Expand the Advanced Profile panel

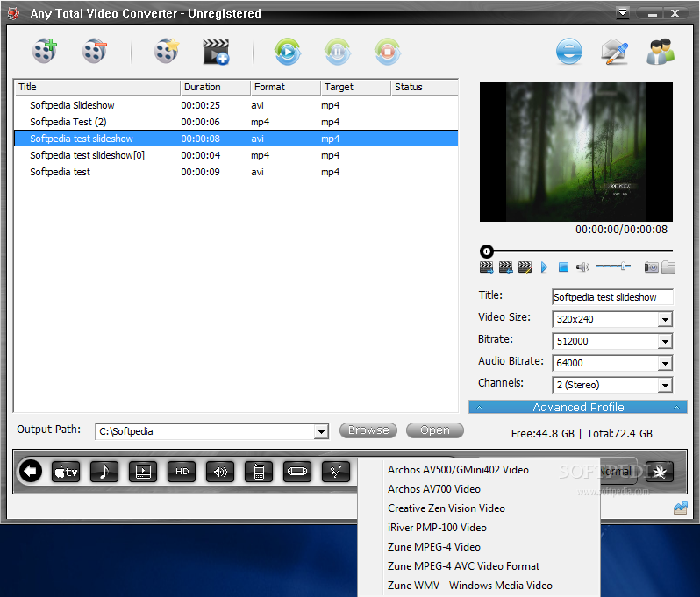(x=578, y=407)
